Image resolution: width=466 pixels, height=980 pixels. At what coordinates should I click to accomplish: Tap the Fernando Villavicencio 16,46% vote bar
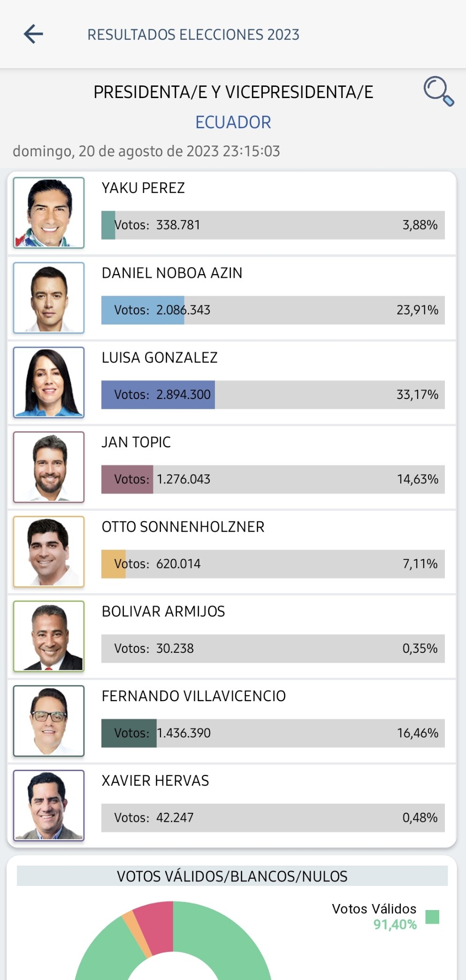[273, 733]
